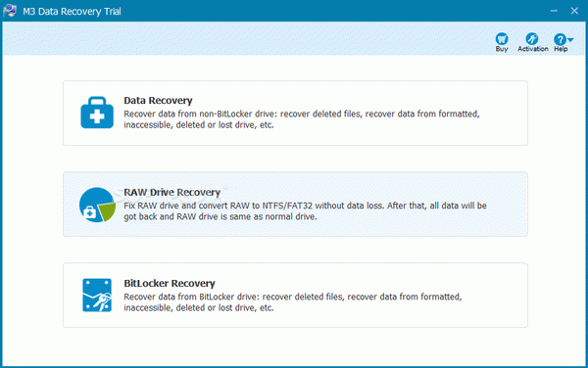Click the Help question mark icon
The image size is (588, 368).
point(560,39)
